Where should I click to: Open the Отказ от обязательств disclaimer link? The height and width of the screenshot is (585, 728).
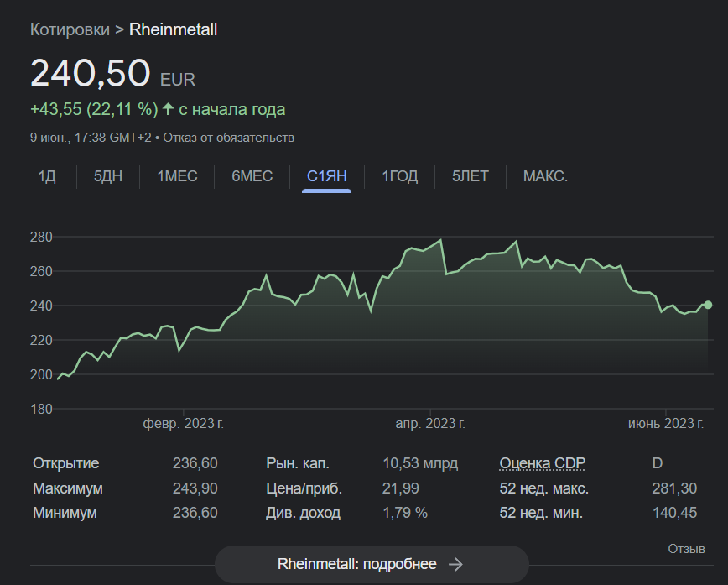click(x=228, y=138)
